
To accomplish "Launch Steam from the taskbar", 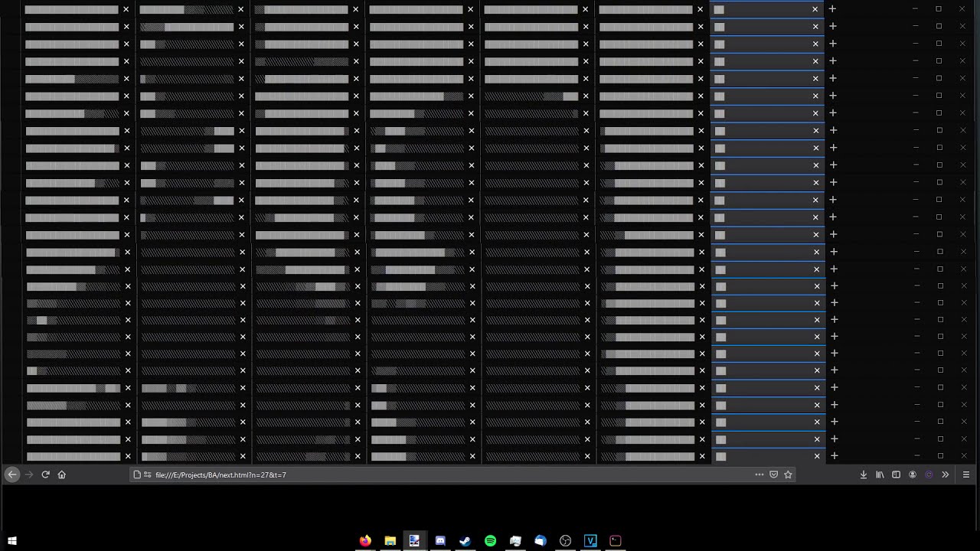I will point(465,541).
